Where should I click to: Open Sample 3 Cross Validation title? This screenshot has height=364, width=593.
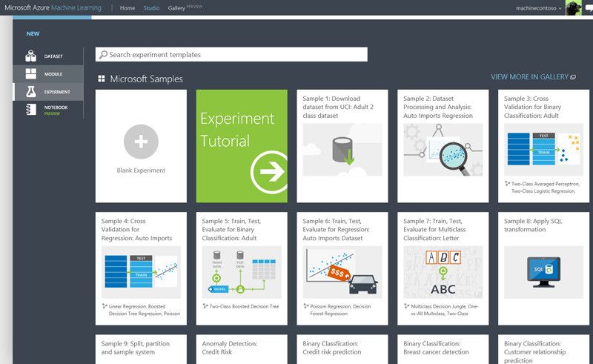(x=532, y=107)
